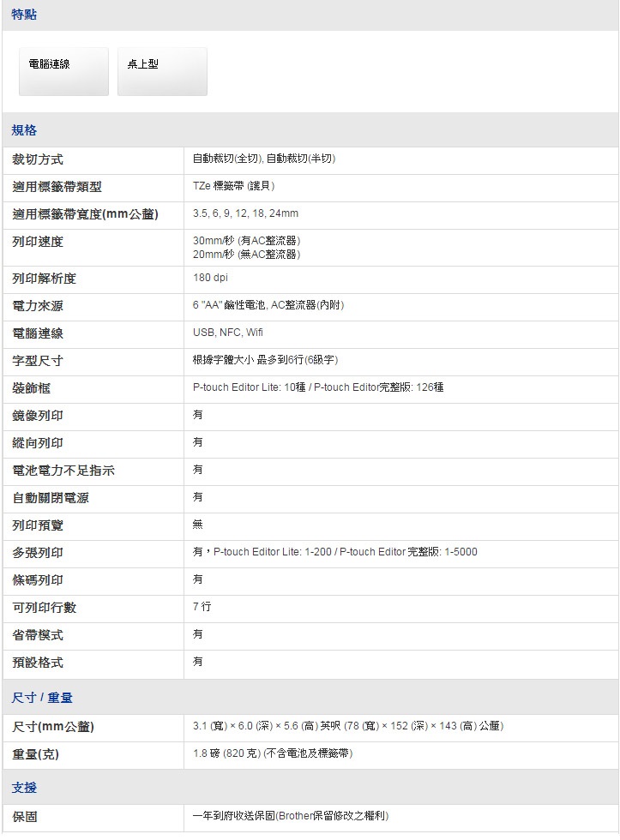
Task: Click the 列印預覽 row label
Action: [x=38, y=525]
